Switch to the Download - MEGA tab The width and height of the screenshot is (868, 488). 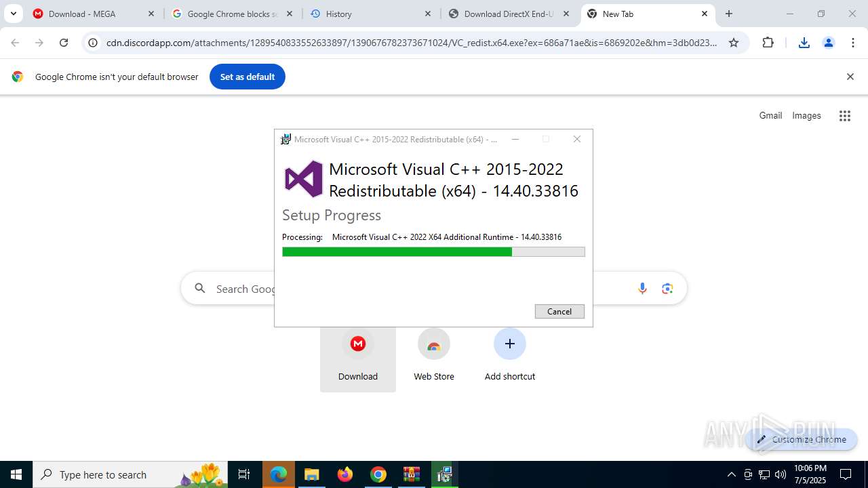coord(94,14)
